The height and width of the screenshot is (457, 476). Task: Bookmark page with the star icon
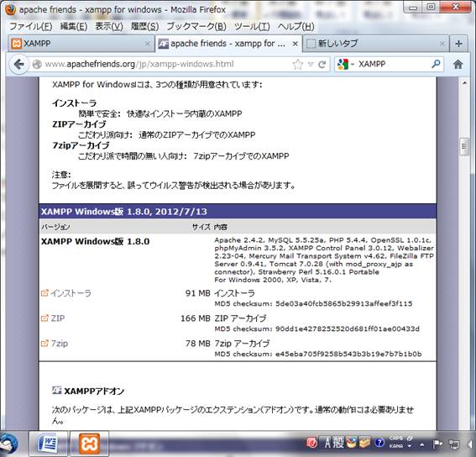(298, 64)
